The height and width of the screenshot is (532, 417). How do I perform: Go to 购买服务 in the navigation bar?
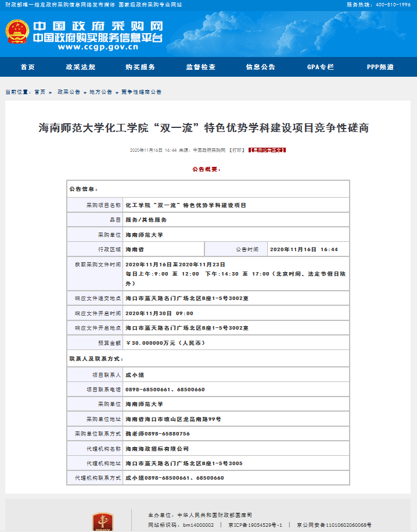coord(141,67)
